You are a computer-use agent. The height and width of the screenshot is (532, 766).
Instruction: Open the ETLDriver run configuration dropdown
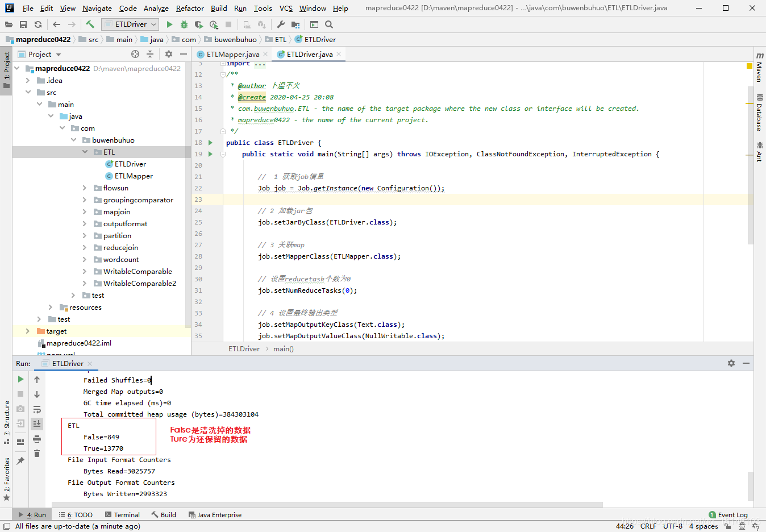coord(130,24)
